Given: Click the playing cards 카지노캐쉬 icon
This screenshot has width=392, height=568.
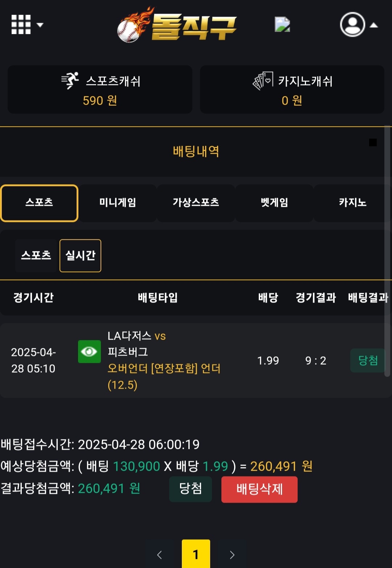Looking at the screenshot, I should click(x=263, y=81).
